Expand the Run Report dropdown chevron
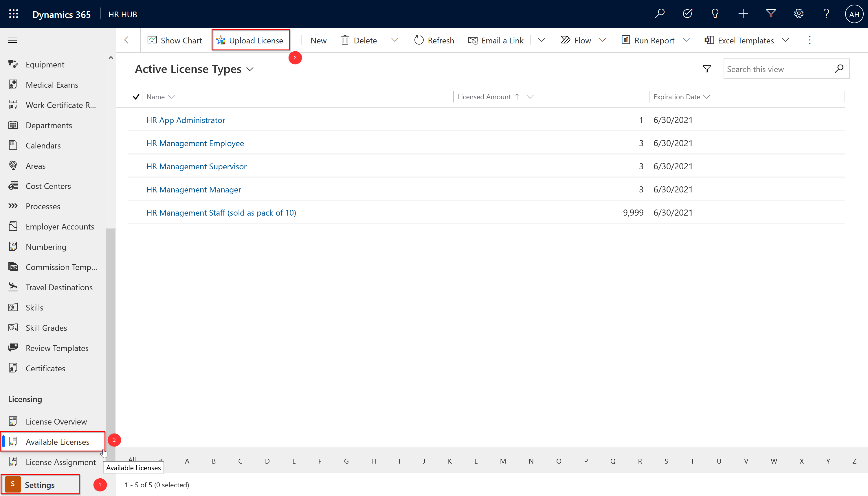This screenshot has width=868, height=496. (687, 40)
